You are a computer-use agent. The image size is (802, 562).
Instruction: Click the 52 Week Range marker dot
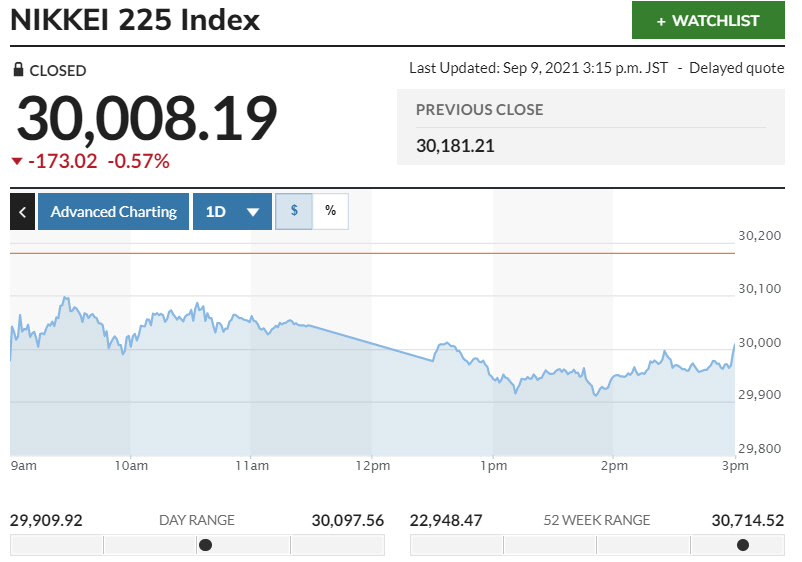(x=743, y=545)
